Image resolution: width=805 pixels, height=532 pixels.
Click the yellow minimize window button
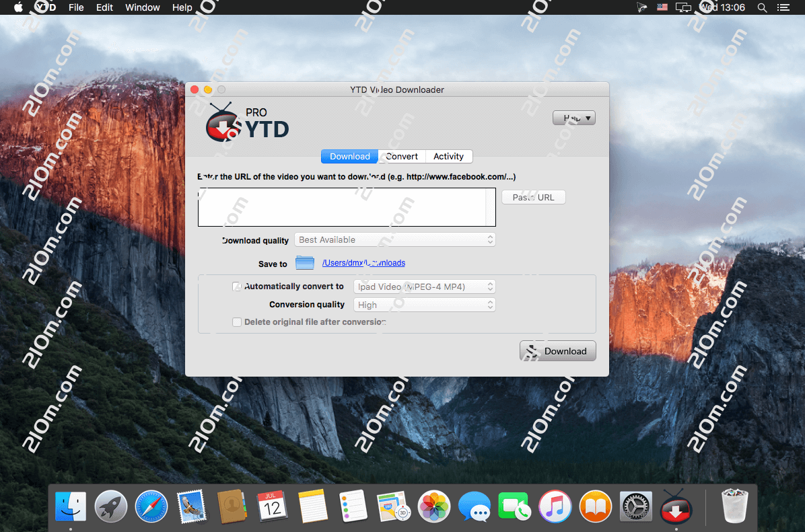click(208, 89)
